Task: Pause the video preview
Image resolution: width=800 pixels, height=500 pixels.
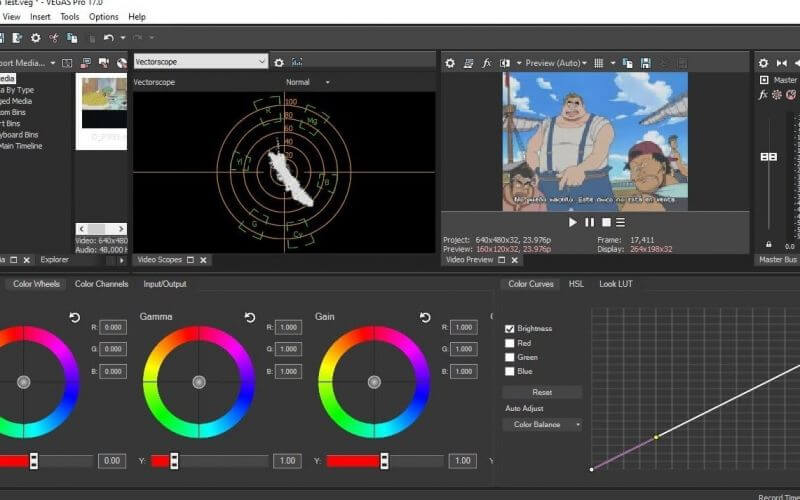Action: (x=589, y=222)
